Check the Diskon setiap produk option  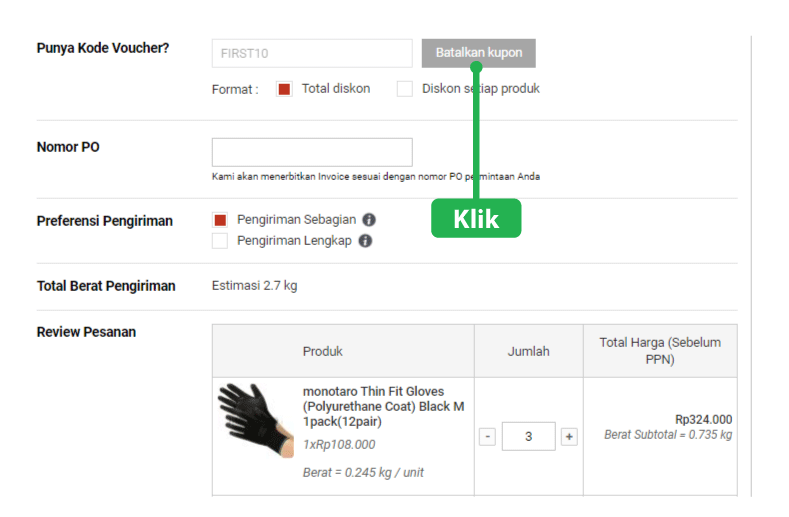tap(405, 89)
